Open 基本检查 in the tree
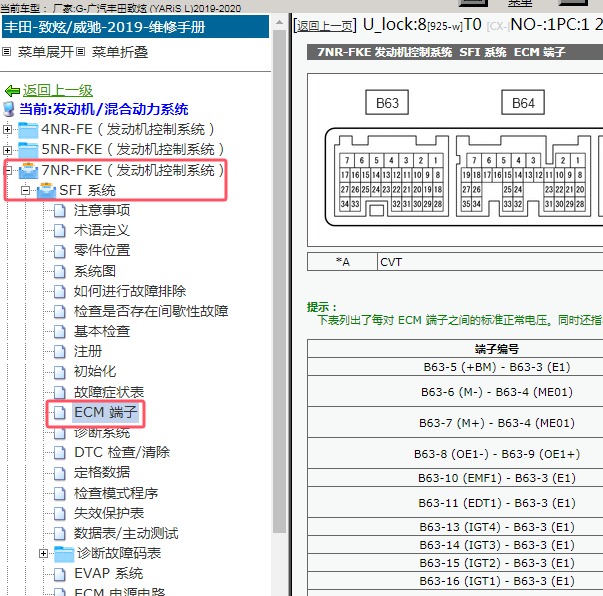Viewport: 603px width, 596px height. click(102, 331)
